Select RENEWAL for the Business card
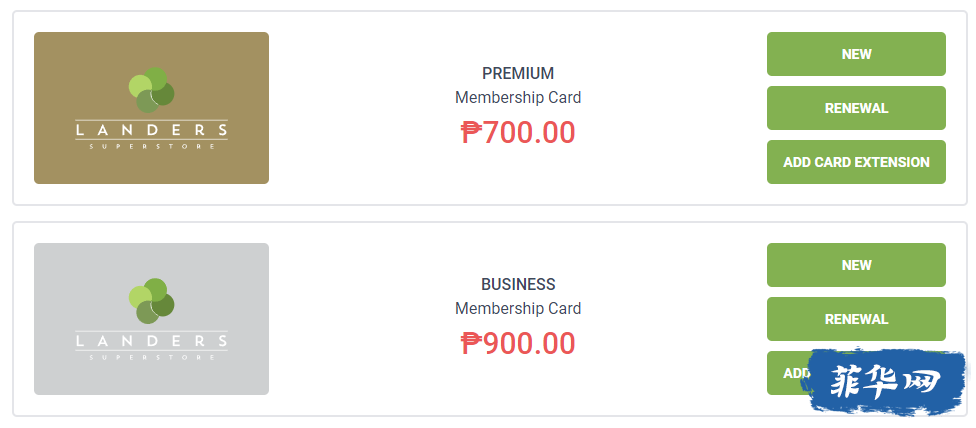The width and height of the screenshot is (976, 428). [x=856, y=319]
